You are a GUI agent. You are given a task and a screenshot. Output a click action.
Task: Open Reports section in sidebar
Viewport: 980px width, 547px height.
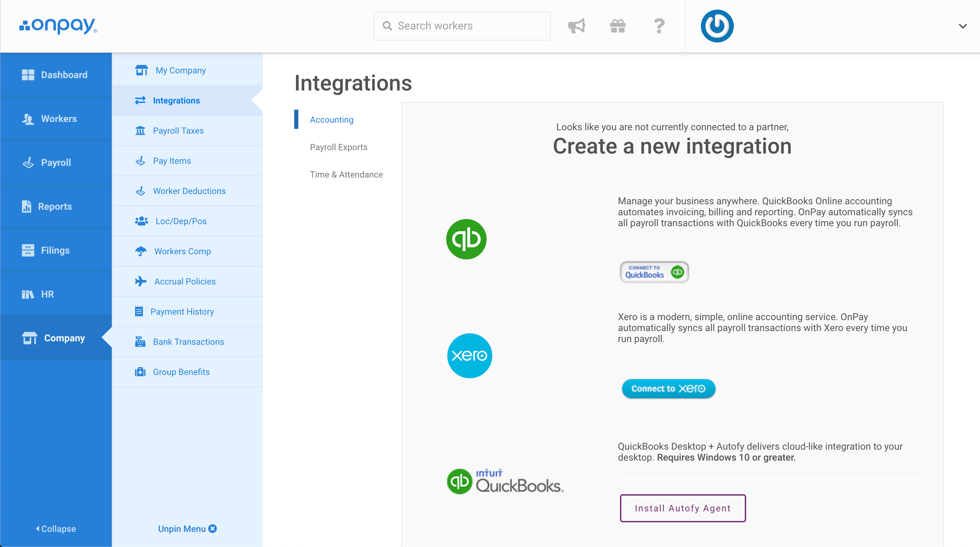(56, 206)
